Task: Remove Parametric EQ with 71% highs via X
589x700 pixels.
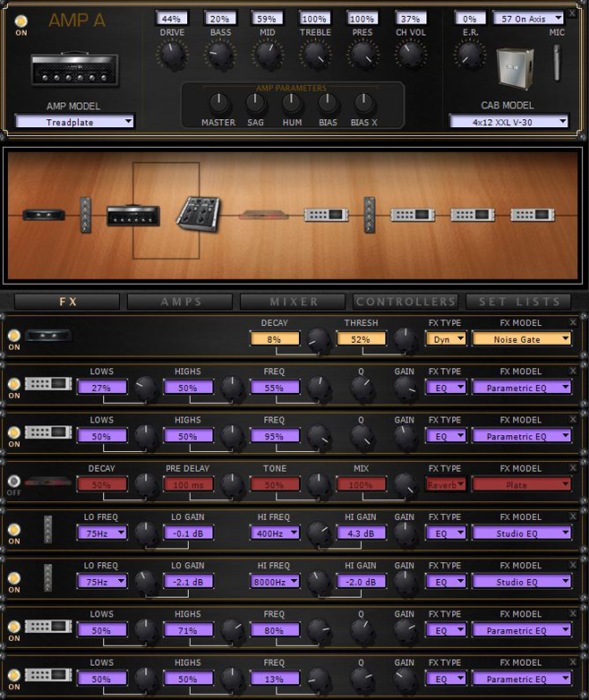Action: point(573,613)
